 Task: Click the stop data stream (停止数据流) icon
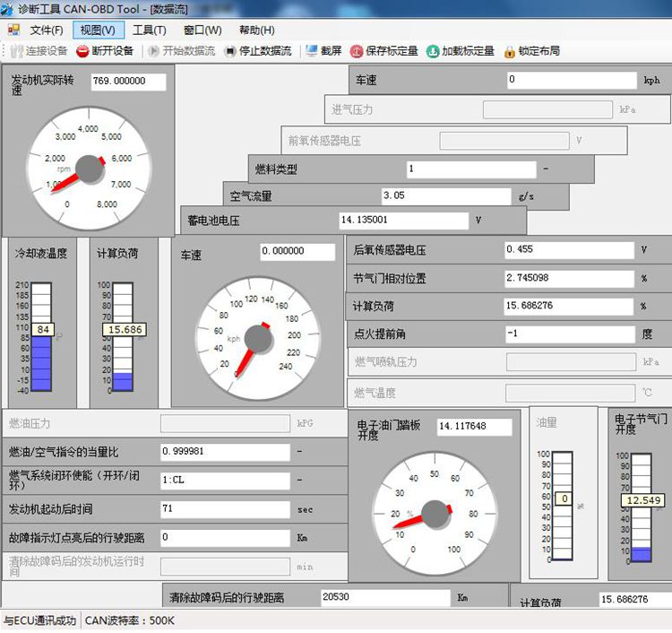point(230,51)
